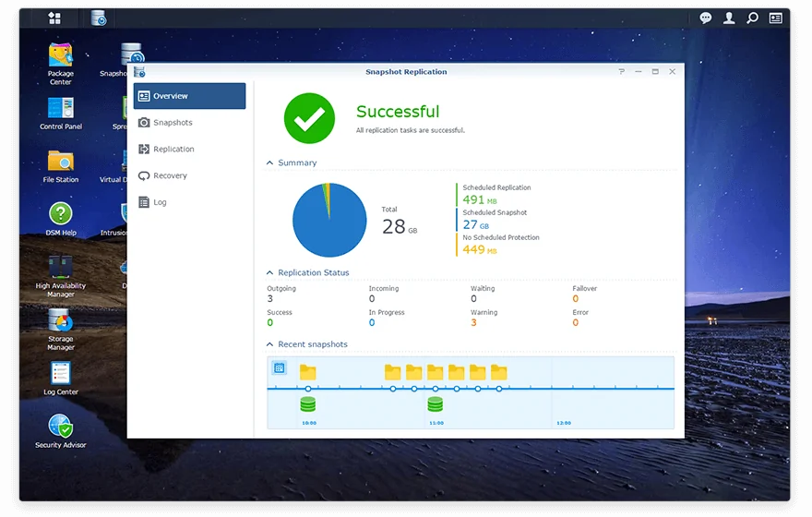Open the search magnifier in the taskbar
Viewport: 812px width, 517px height.
(752, 18)
